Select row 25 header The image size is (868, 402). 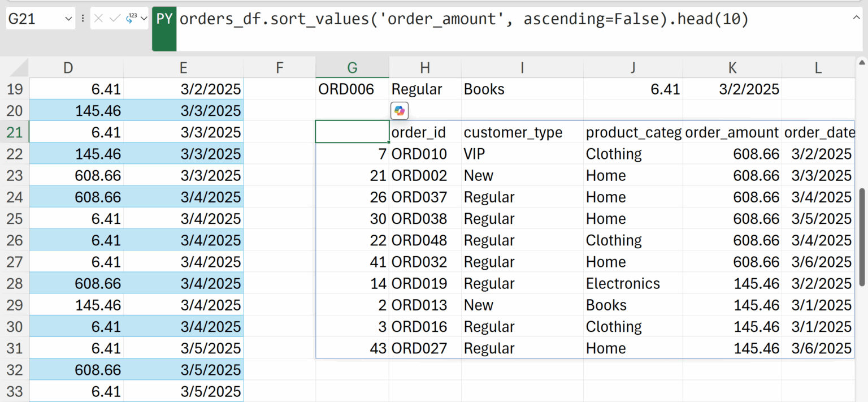coord(14,219)
